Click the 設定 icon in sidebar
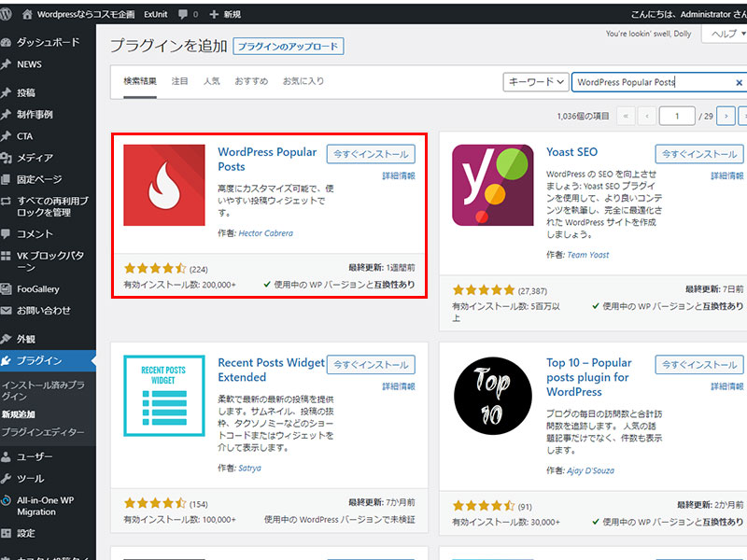747x560 pixels. [x=6, y=533]
